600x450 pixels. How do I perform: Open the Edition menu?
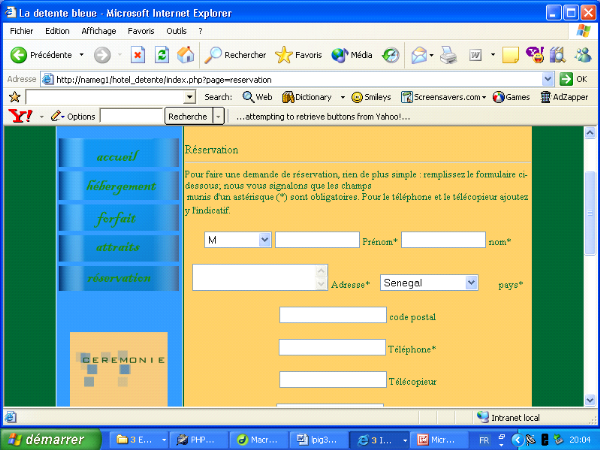[57, 31]
